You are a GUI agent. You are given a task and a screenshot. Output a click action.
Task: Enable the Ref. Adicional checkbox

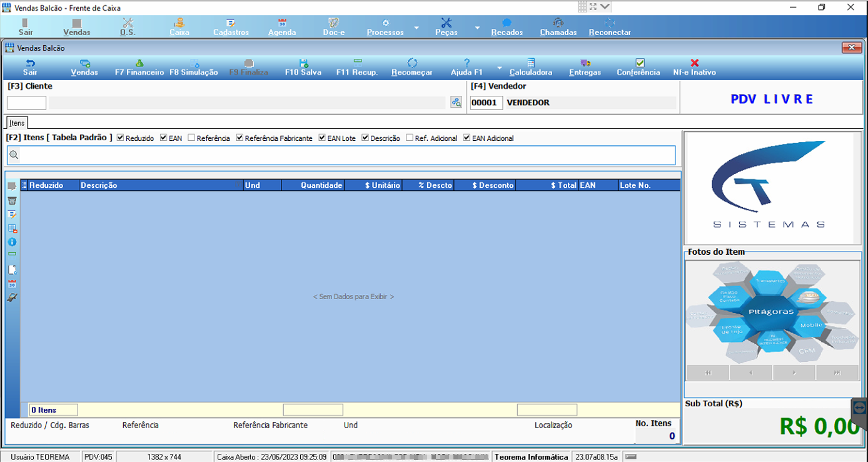410,138
